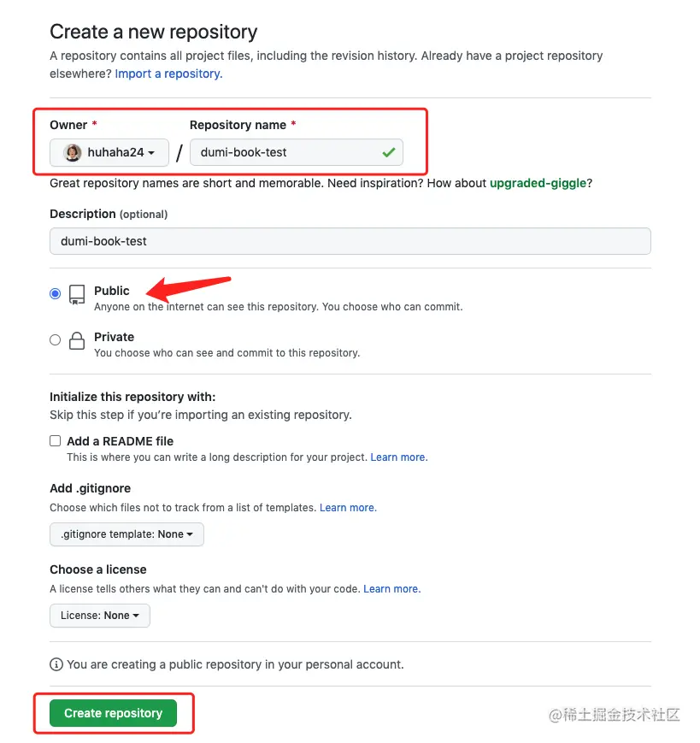This screenshot has height=743, width=700.
Task: Click the info circle icon near bottom
Action: (x=56, y=664)
